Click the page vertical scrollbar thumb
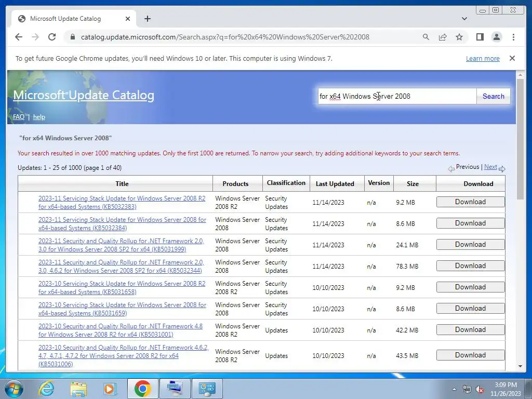The height and width of the screenshot is (399, 532). 520,139
